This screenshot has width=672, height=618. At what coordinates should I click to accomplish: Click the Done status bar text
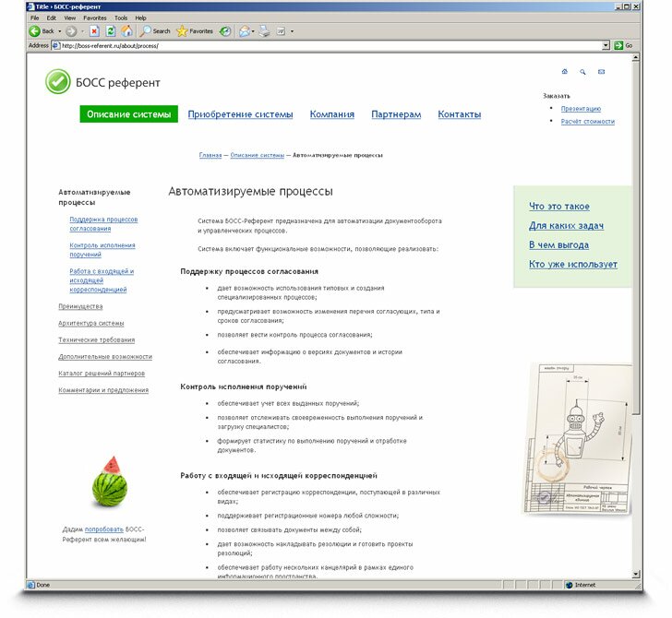42,585
